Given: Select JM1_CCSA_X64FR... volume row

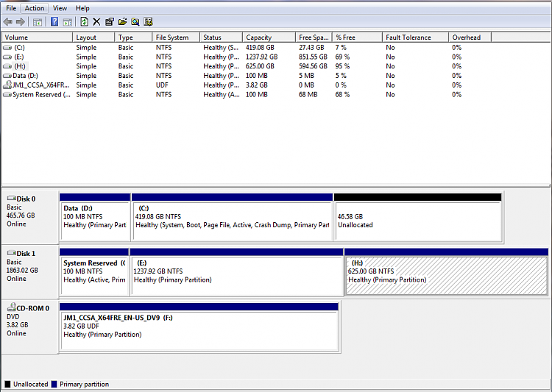Looking at the screenshot, I should 247,85.
